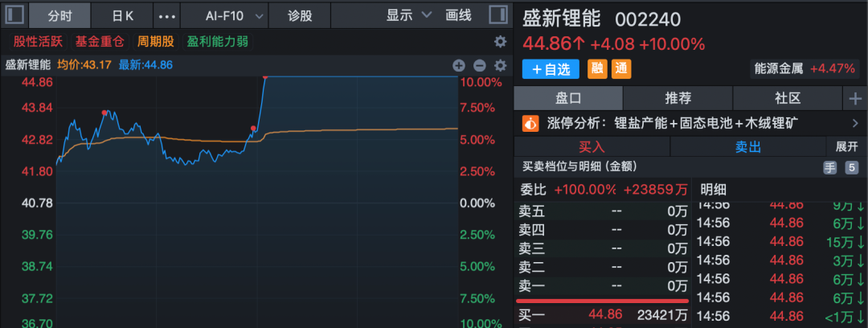Open the three-dots more periods menu
The image size is (868, 328).
tap(167, 16)
